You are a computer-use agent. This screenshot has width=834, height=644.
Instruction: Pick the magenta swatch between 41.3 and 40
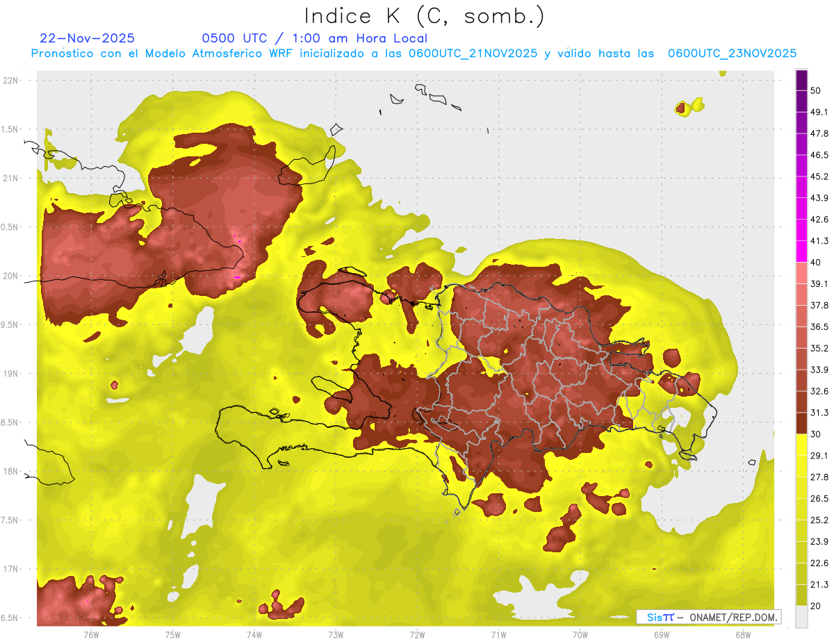(801, 251)
